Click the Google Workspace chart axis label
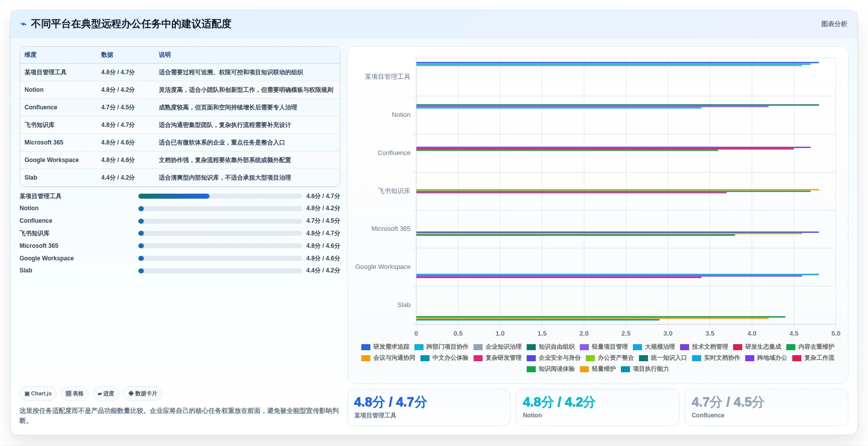The height and width of the screenshot is (446, 868). [383, 267]
